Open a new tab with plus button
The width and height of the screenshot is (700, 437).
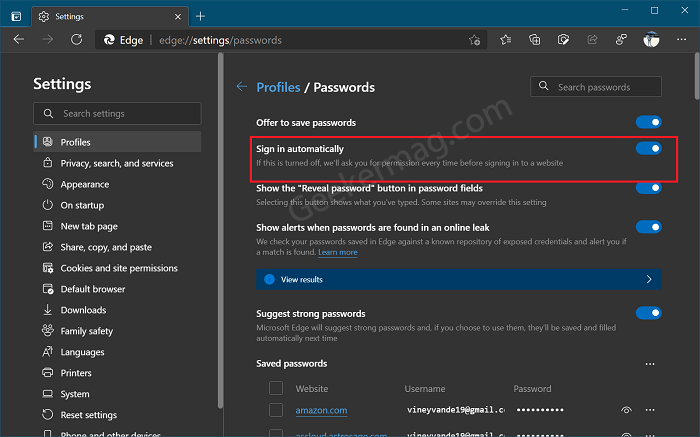tap(200, 17)
